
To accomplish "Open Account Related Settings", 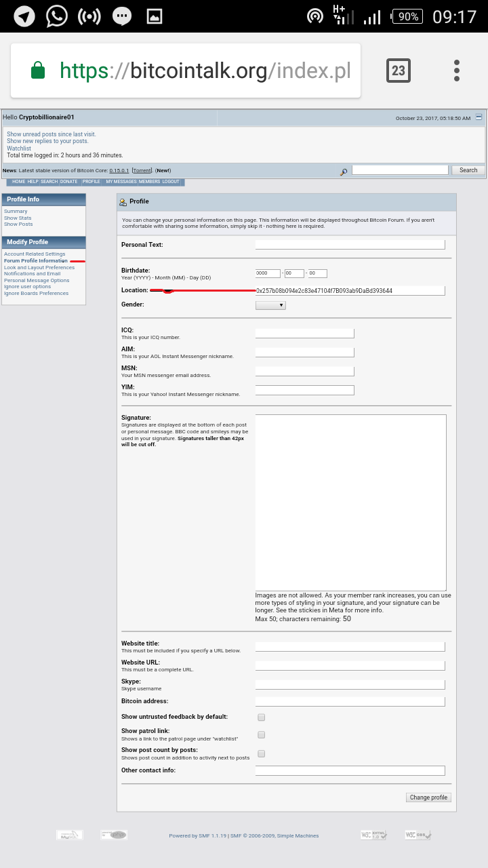I will (x=35, y=254).
